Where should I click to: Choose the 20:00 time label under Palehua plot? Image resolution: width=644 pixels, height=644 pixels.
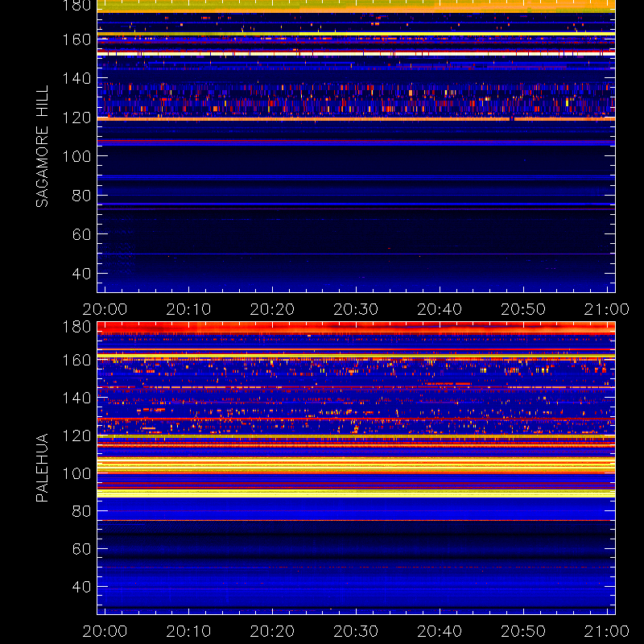point(105,631)
